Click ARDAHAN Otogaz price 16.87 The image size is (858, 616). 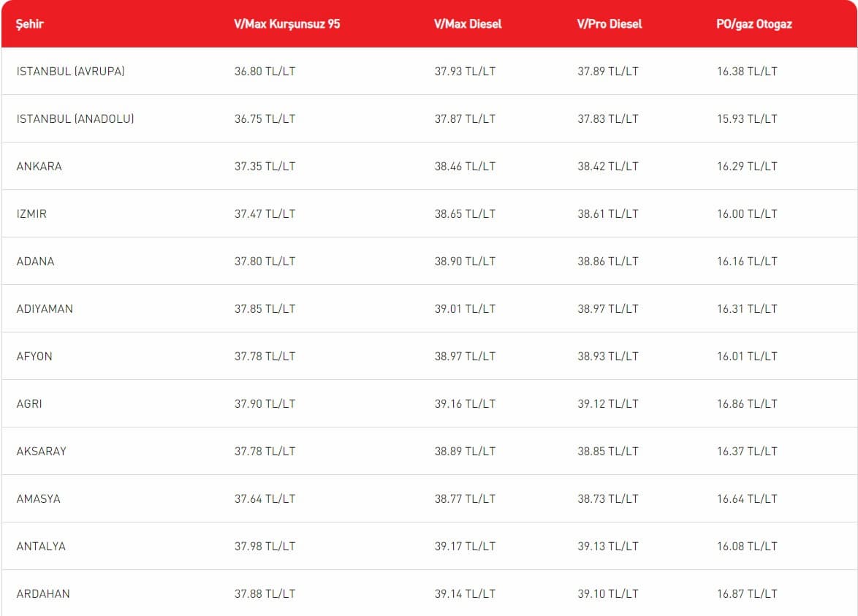pos(747,594)
